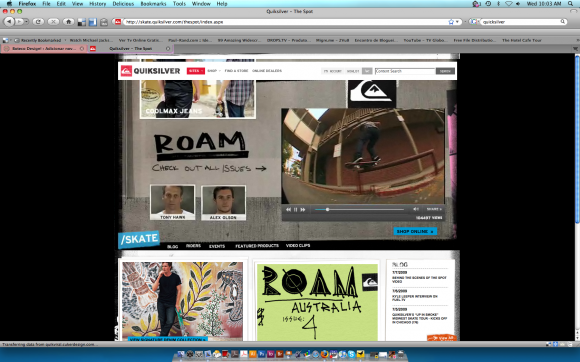Open the File menu
Screen dimensions: 580x362
pyautogui.click(x=46, y=4)
